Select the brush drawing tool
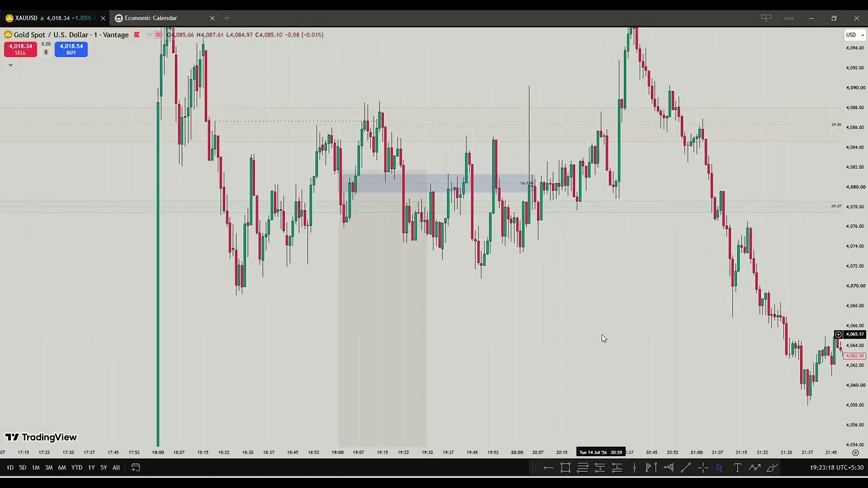This screenshot has height=488, width=868. 772,468
